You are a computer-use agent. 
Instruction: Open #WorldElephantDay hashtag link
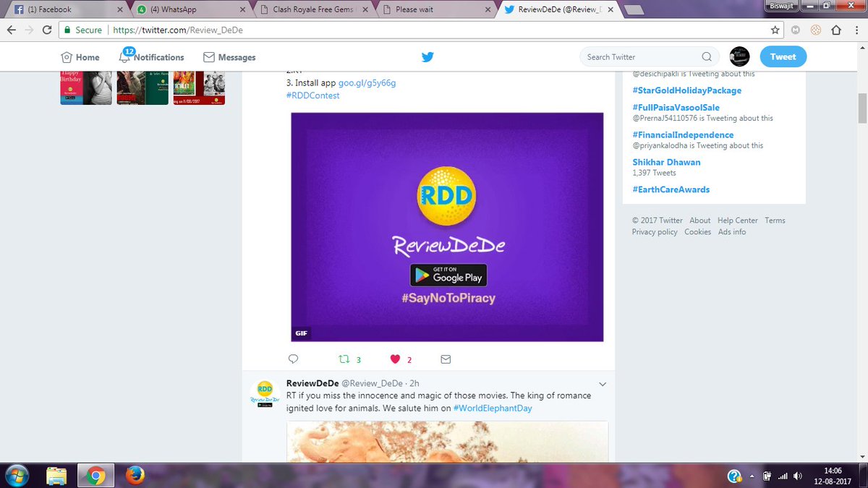[493, 408]
